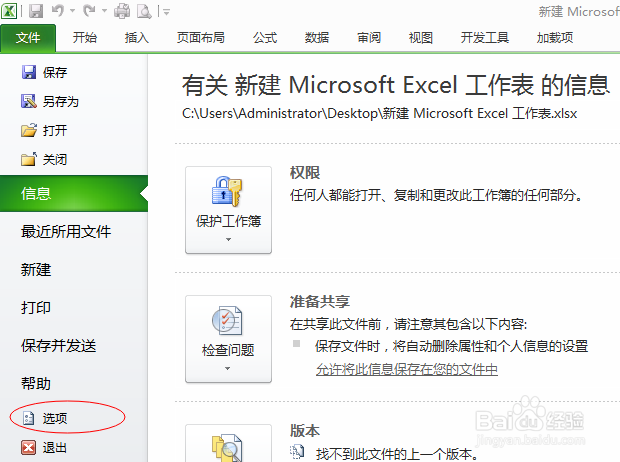This screenshot has height=462, width=620.
Task: Click the red 退出 exit icon
Action: [x=28, y=447]
